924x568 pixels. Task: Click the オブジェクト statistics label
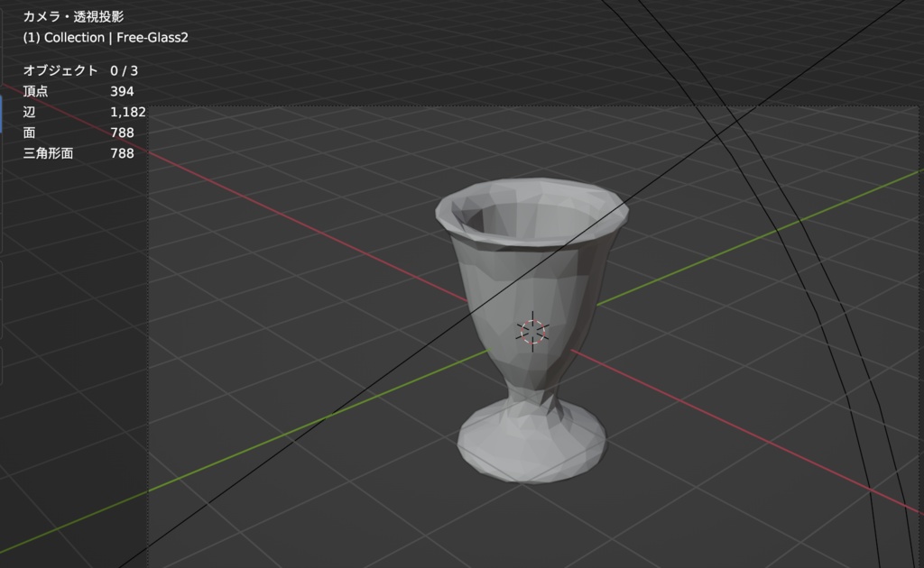[60, 70]
